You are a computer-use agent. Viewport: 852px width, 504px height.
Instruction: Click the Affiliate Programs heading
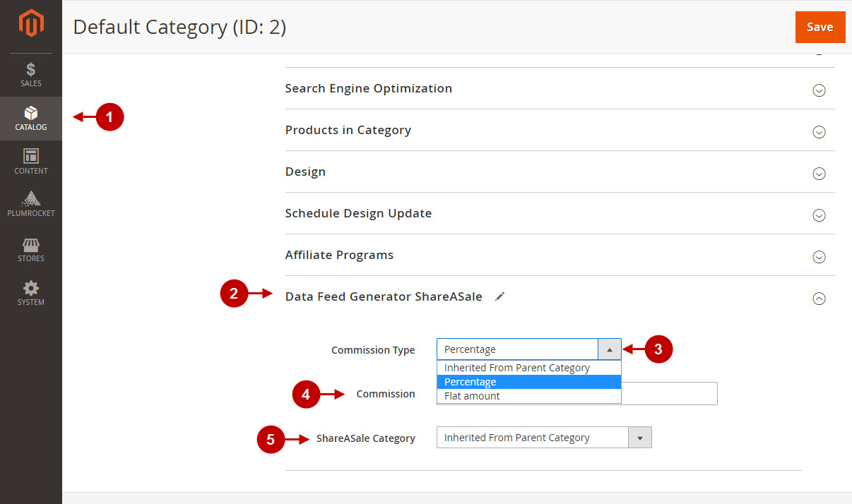339,255
